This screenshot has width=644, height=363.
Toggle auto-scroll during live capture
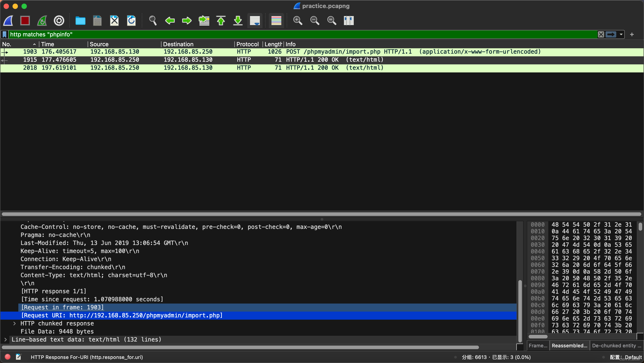(255, 21)
